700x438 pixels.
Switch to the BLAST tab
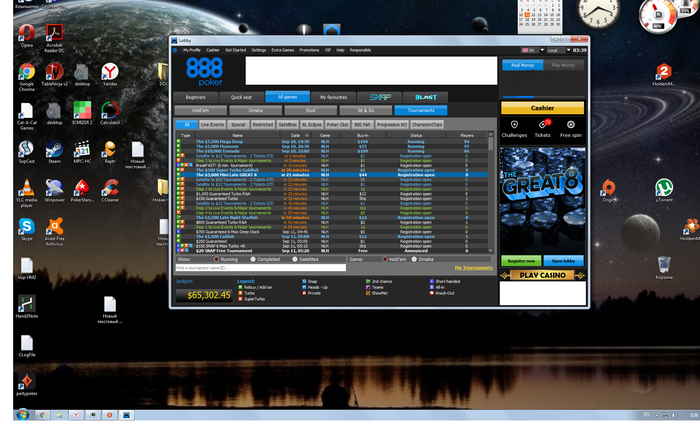425,97
